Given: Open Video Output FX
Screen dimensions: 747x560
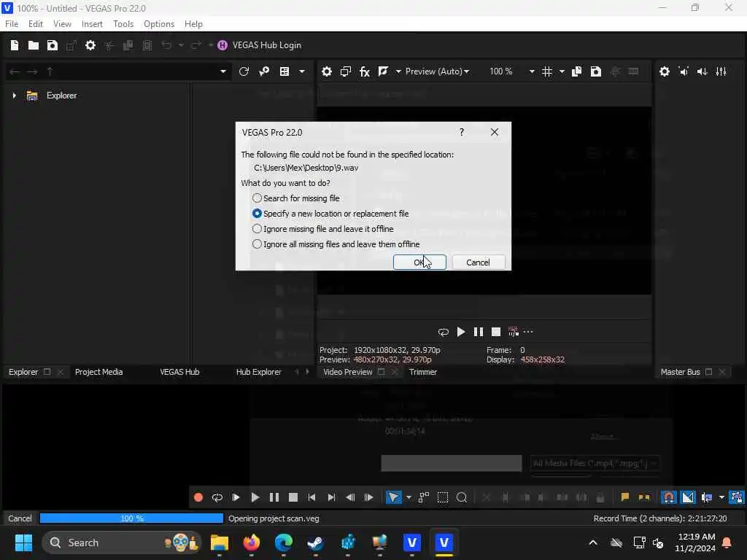Looking at the screenshot, I should 365,71.
